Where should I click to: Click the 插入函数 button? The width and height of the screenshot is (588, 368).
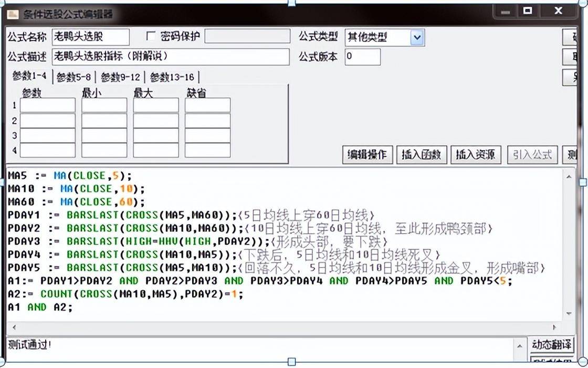click(x=422, y=155)
